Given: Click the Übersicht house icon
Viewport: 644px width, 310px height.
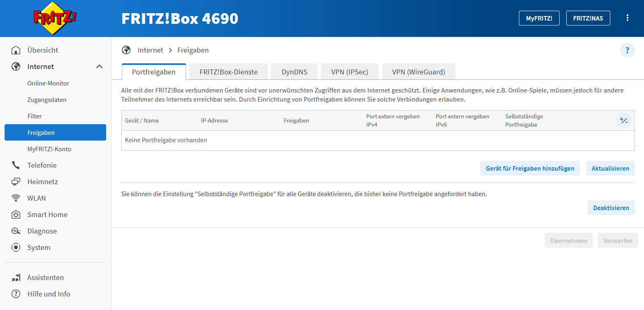Looking at the screenshot, I should coord(16,50).
